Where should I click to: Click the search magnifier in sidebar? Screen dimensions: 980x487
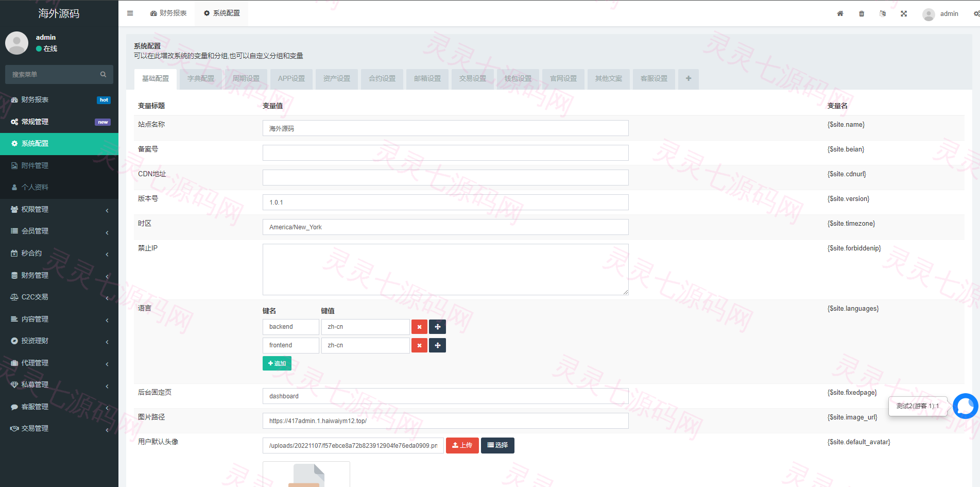(x=103, y=74)
